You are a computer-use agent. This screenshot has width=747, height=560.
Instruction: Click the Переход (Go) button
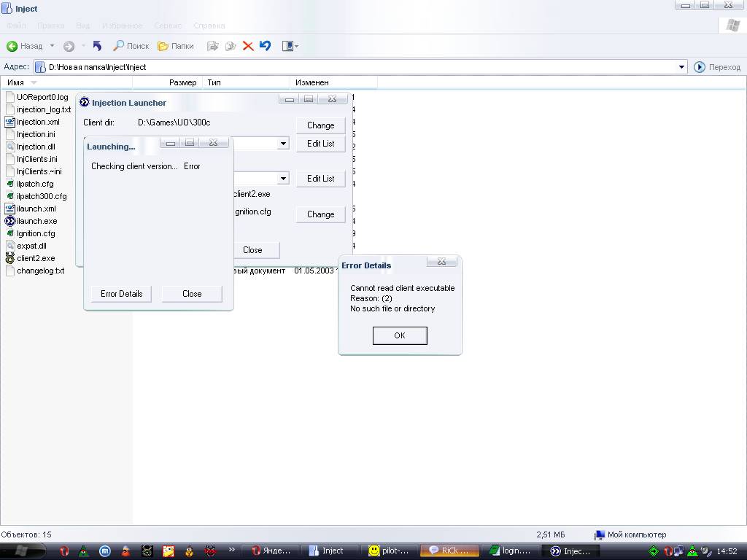(x=716, y=67)
